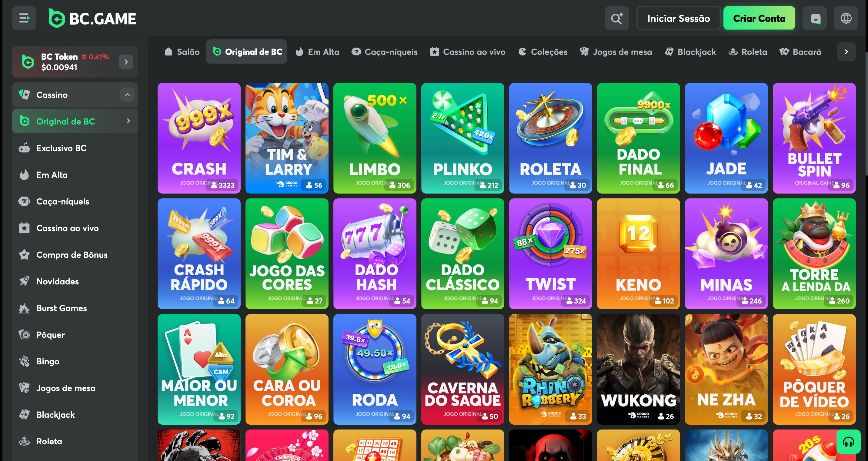Open the Caça-níqueis tab

(x=385, y=51)
